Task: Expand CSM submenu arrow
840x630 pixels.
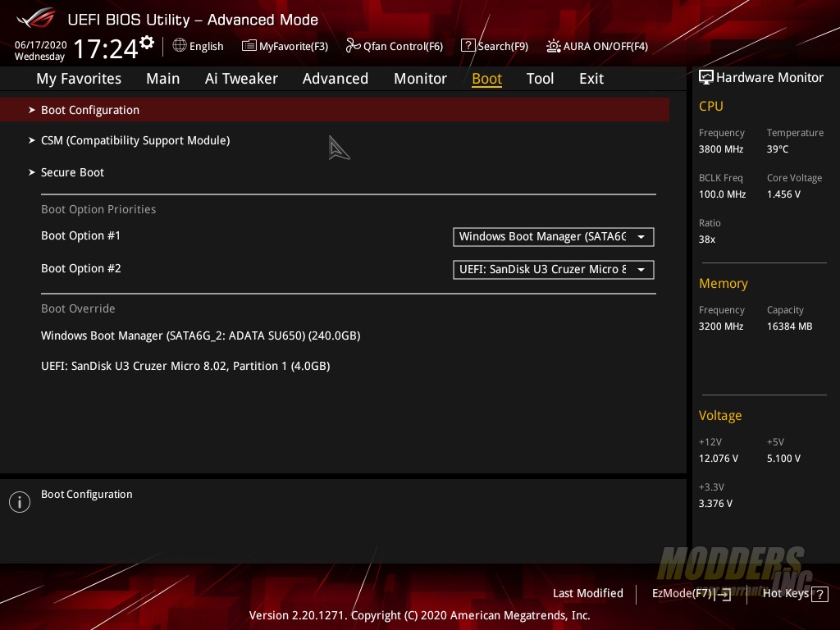Action: click(x=32, y=140)
